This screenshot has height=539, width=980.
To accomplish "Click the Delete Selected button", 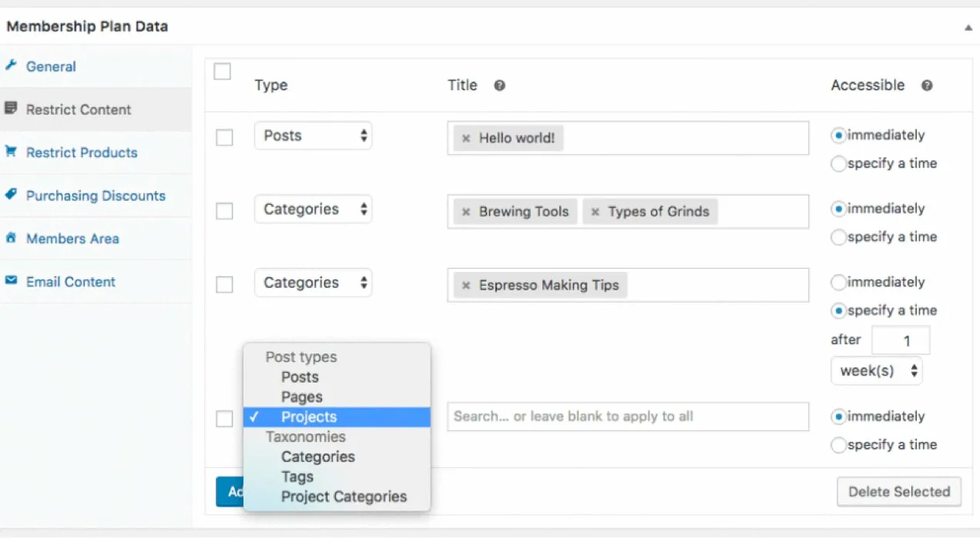I will point(899,491).
